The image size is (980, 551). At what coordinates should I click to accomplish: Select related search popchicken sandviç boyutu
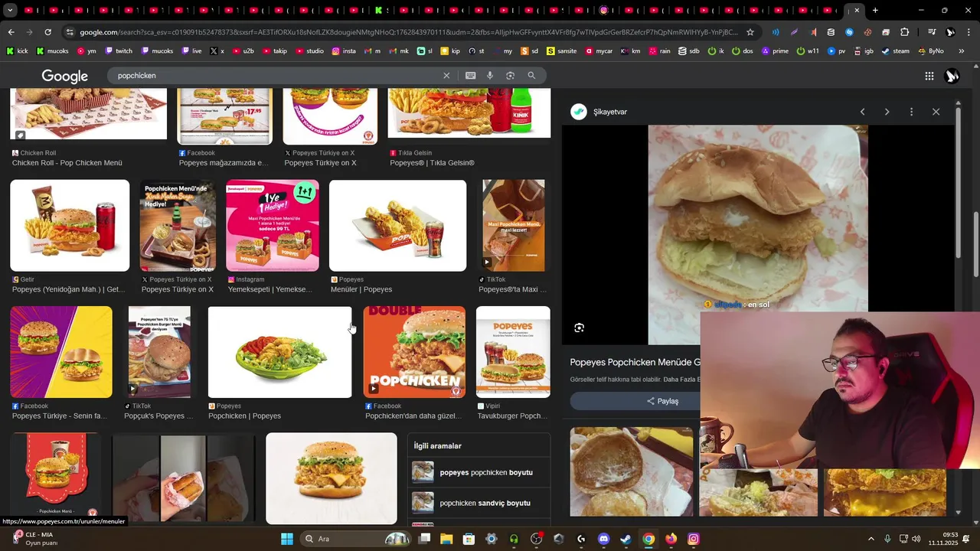479,503
